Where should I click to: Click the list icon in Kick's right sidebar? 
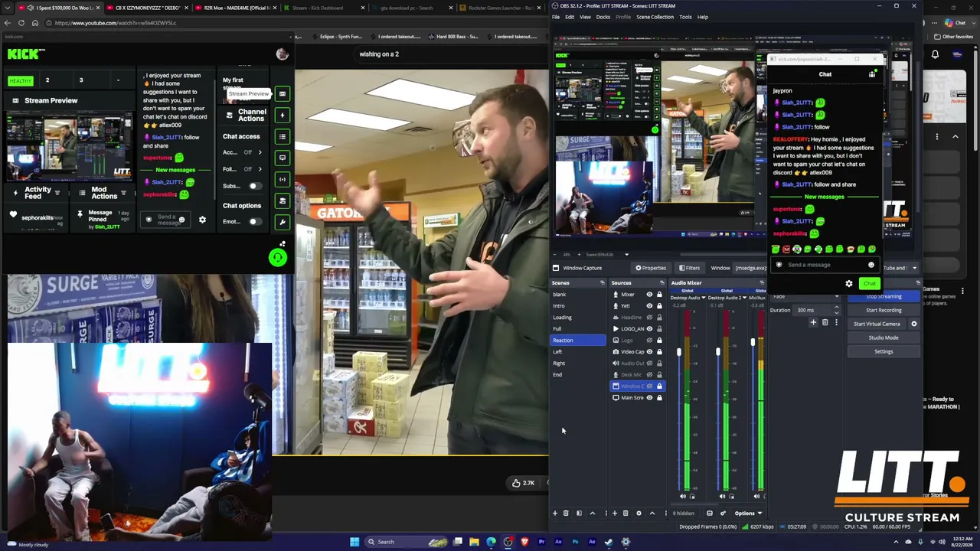pos(283,136)
